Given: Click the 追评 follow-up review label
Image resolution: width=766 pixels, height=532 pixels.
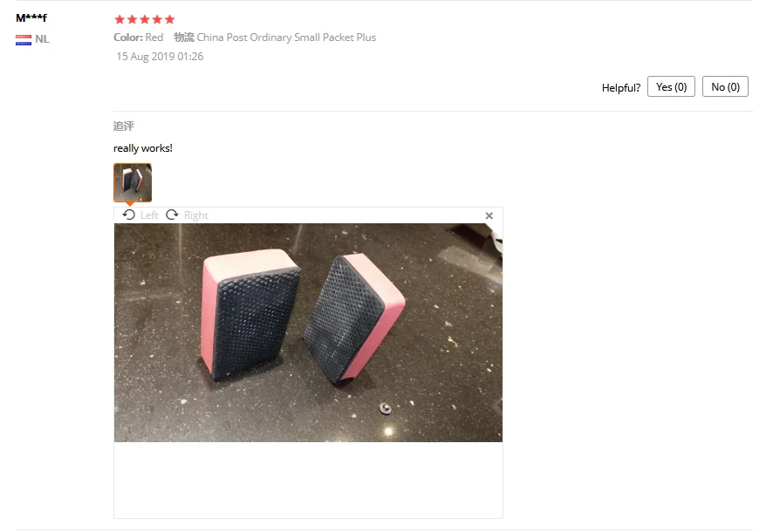Looking at the screenshot, I should click(x=124, y=126).
